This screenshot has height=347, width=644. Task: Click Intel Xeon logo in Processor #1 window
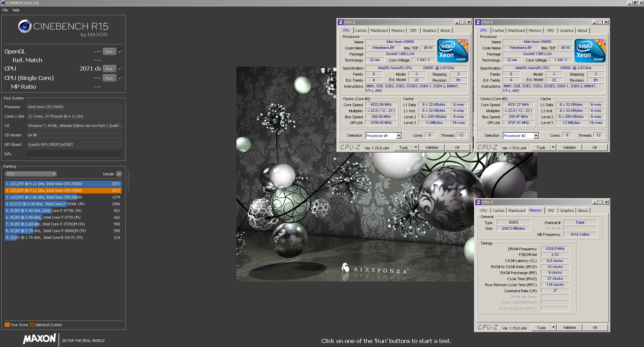(x=452, y=51)
